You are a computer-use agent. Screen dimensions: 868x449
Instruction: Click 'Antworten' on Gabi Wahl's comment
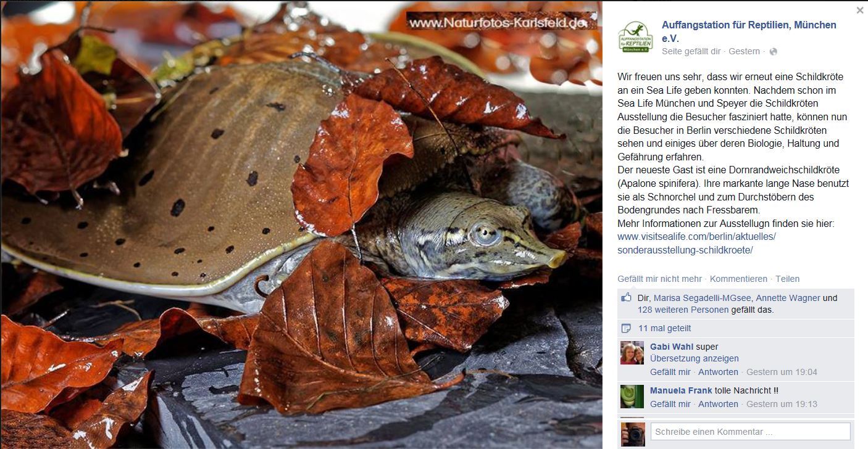pyautogui.click(x=718, y=372)
